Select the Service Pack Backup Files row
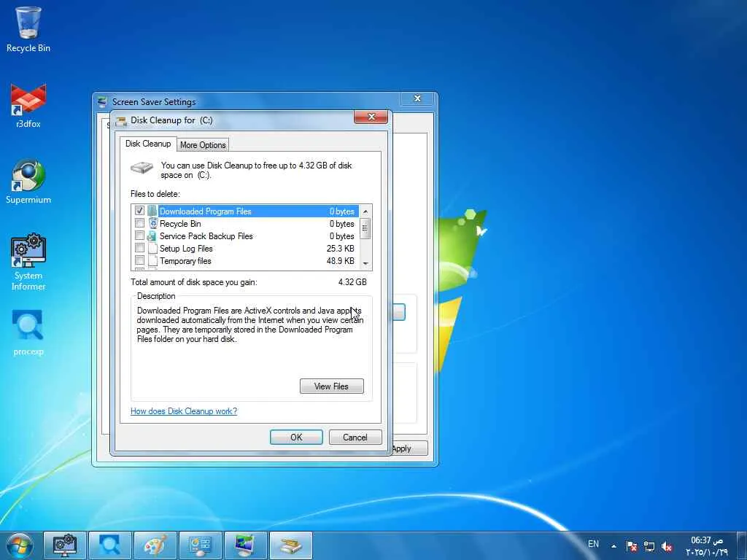 (x=245, y=236)
